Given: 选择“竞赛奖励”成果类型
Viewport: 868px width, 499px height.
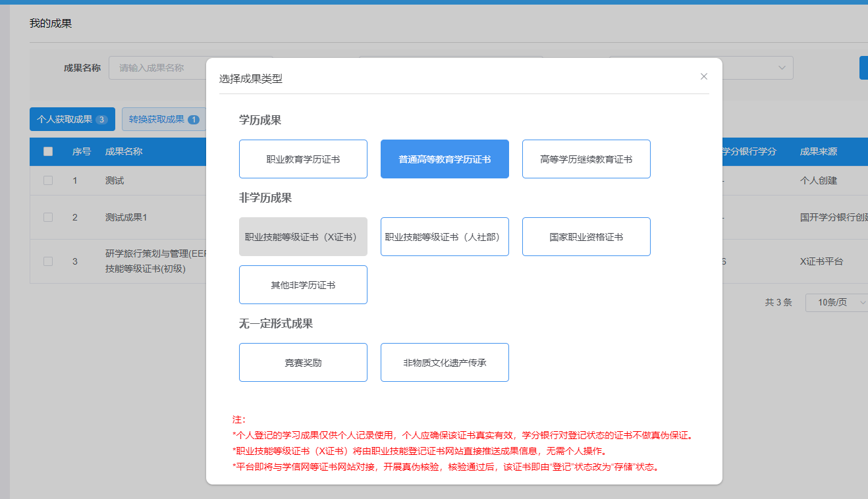Looking at the screenshot, I should 303,362.
